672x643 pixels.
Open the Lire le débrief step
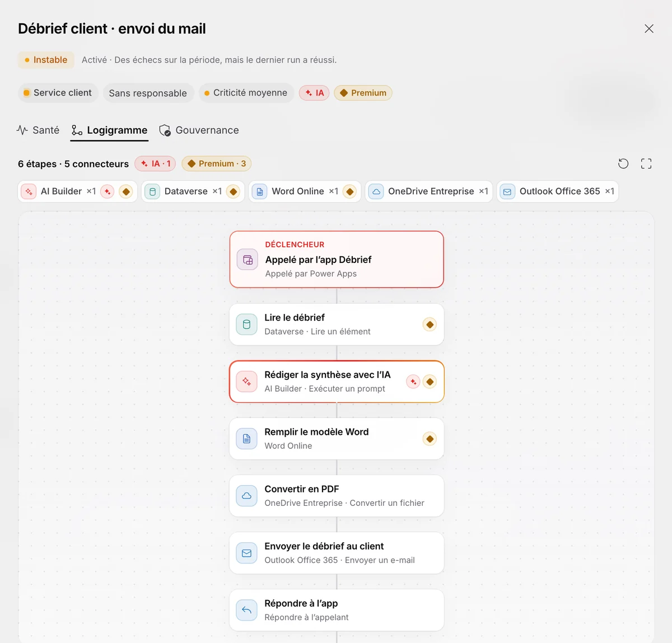[337, 325]
